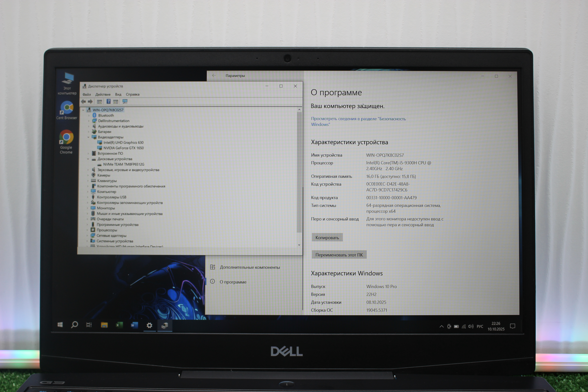Collapse the Видеоадаптеры category
The width and height of the screenshot is (588, 392).
(88, 137)
